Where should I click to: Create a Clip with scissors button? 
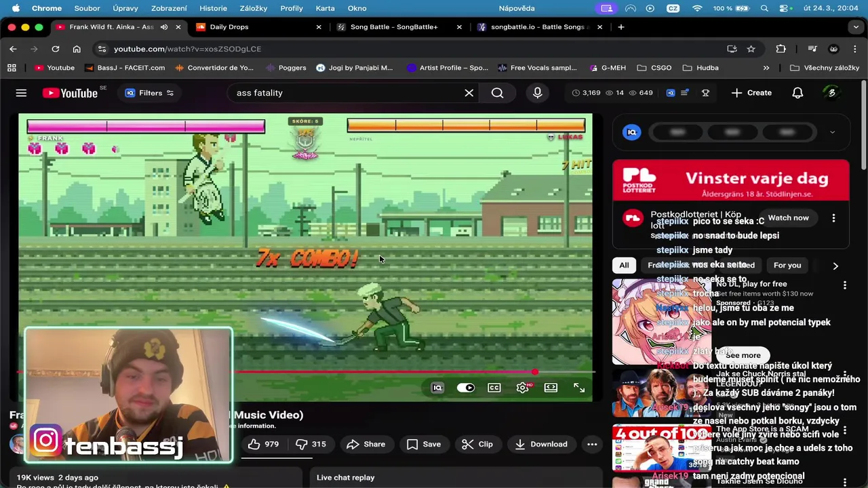pyautogui.click(x=477, y=444)
